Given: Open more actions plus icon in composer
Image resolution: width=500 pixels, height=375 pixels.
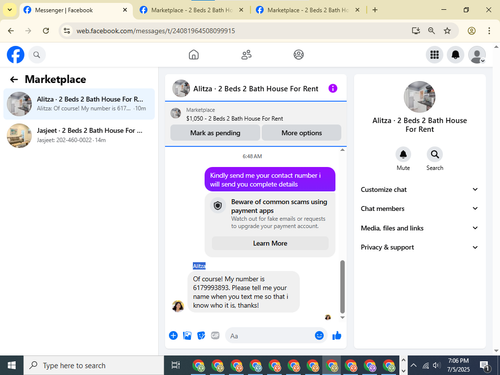Looking at the screenshot, I should (173, 335).
